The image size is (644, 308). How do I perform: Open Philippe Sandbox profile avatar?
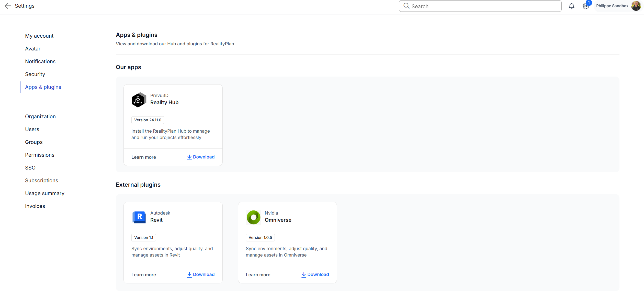pyautogui.click(x=636, y=6)
